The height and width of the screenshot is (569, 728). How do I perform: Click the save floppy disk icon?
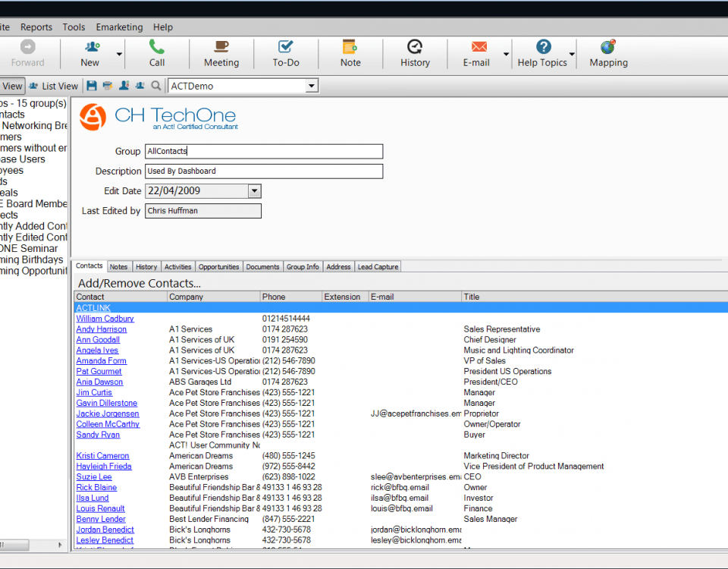(x=92, y=86)
